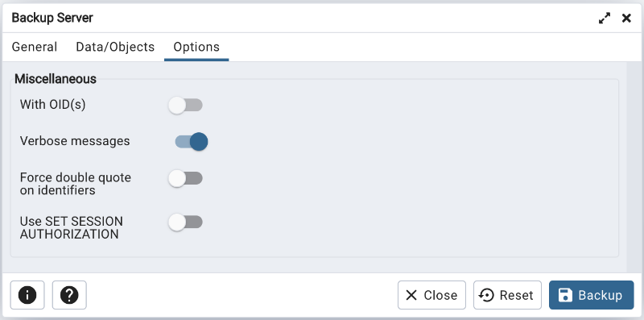This screenshot has width=644, height=320.
Task: Click the Miscellaneous section heading
Action: click(x=56, y=78)
